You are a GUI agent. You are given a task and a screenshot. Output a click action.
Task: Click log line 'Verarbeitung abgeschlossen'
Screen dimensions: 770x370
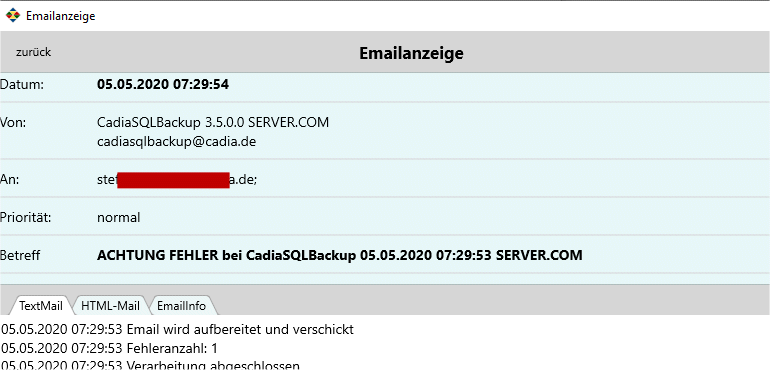[150, 365]
